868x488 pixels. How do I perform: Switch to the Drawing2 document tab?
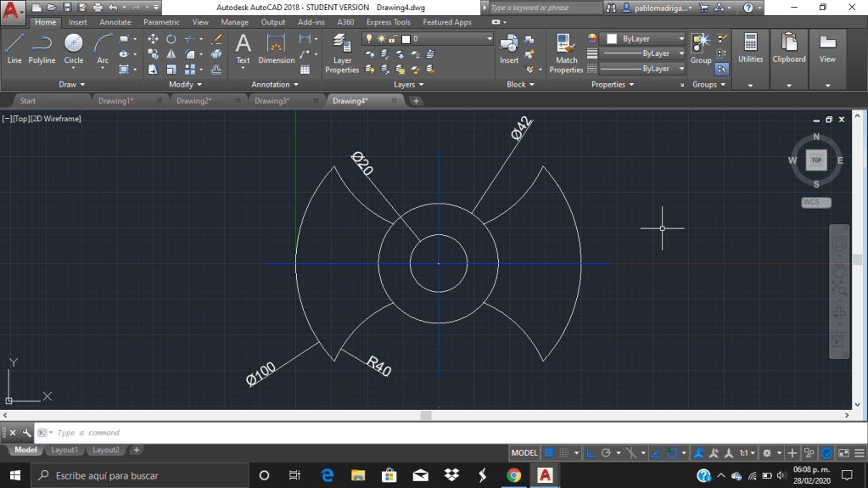[x=194, y=101]
